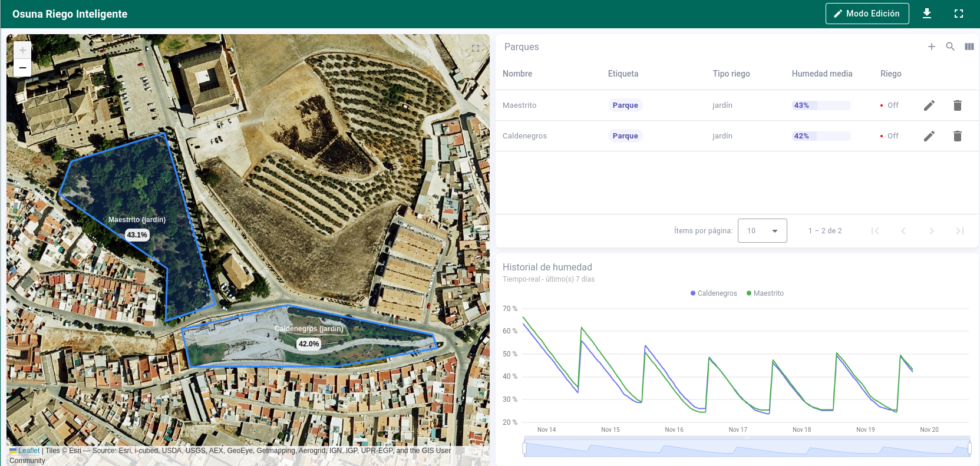Sort table by Humedad media column

coord(821,74)
